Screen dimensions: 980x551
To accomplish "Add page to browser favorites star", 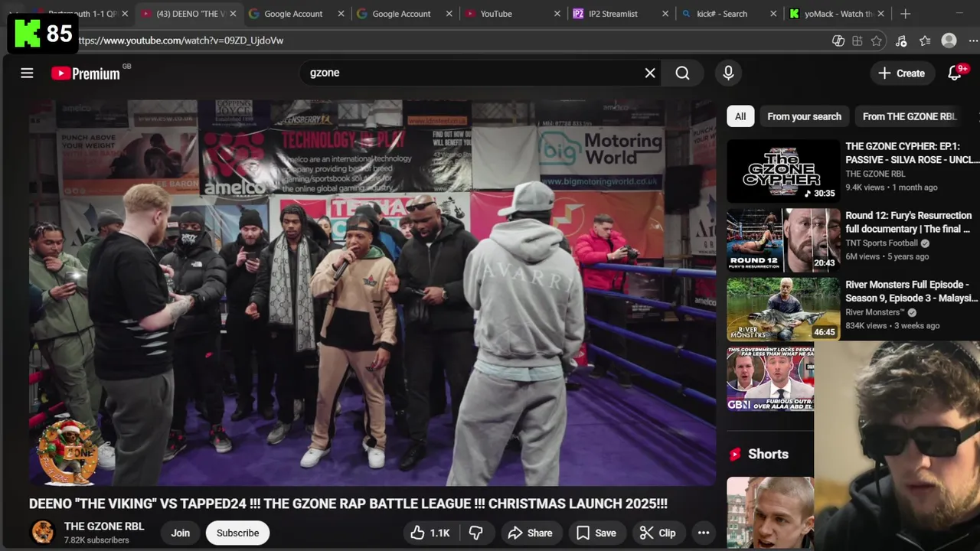I will tap(877, 41).
